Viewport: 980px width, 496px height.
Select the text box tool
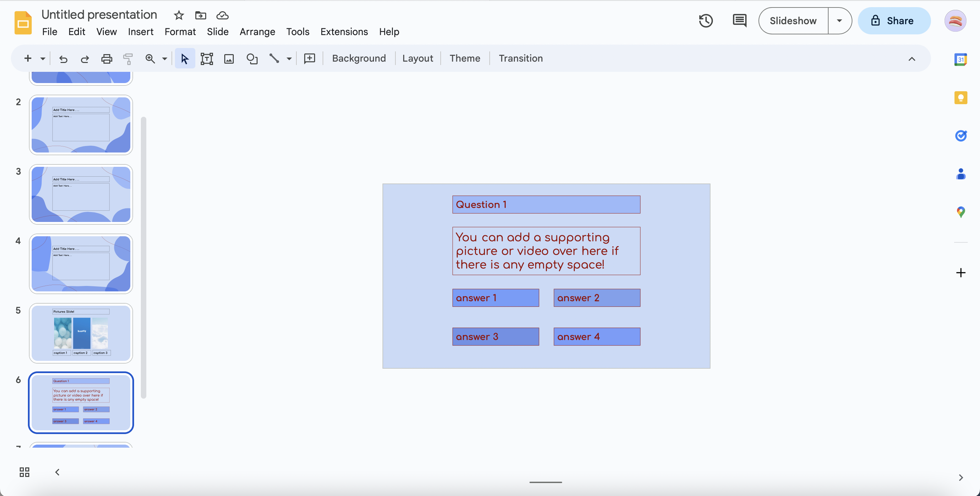click(207, 59)
